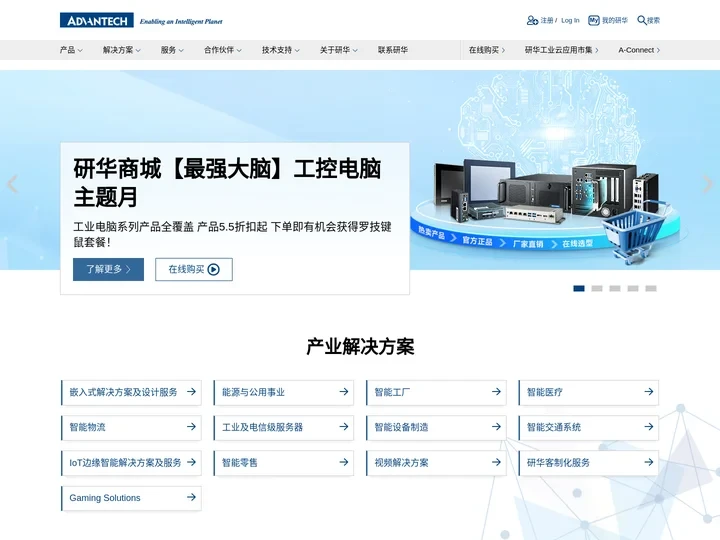Screen dimensions: 720x540
Task: Click arrow icon on 能源与公用事业 card
Action: 344,392
